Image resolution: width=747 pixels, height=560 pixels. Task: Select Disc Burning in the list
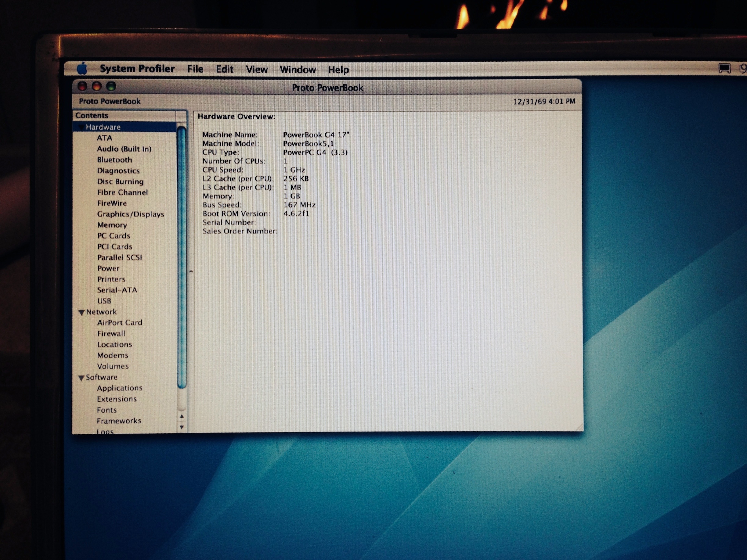pos(120,181)
